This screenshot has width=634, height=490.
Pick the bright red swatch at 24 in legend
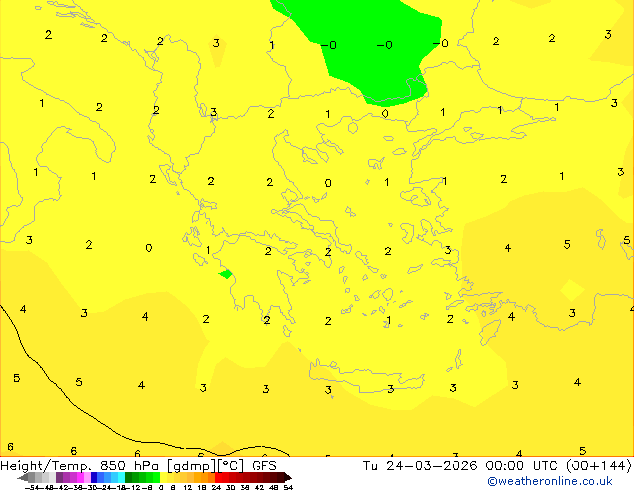[218, 477]
